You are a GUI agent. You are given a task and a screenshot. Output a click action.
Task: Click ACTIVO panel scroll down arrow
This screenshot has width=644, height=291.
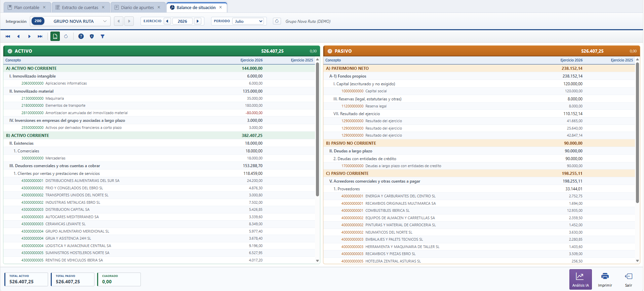[317, 261]
